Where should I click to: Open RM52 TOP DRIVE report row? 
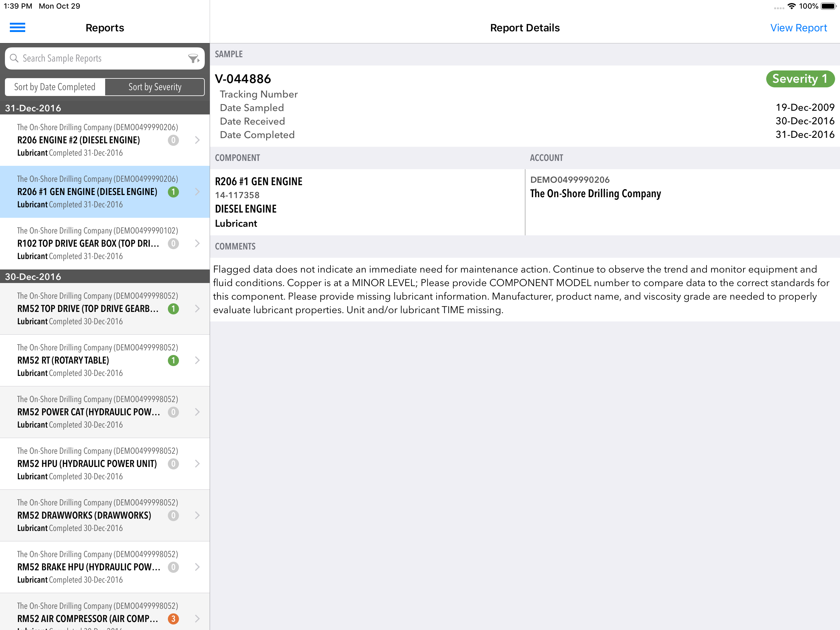[105, 309]
